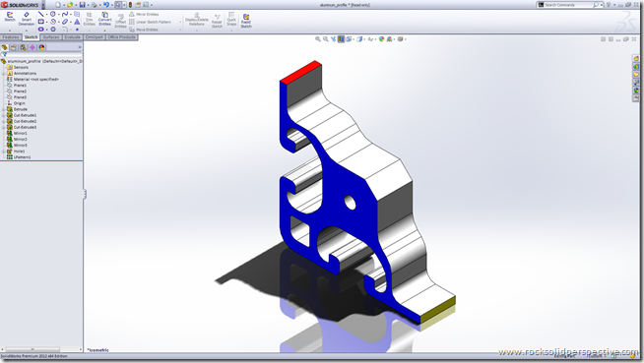The image size is (644, 363).
Task: Open the File Explorer task pane tab
Action: coord(636,75)
